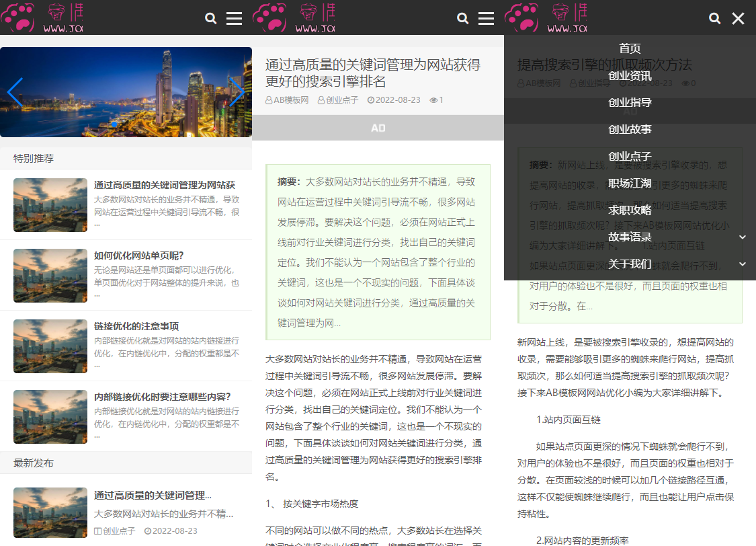Select 职场江湖 in the navigation menu

pyautogui.click(x=630, y=184)
